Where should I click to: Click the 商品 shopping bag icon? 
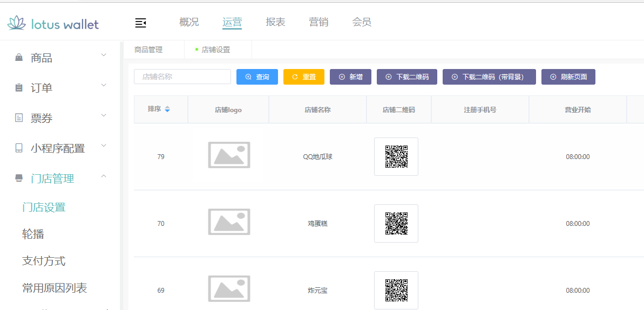19,58
